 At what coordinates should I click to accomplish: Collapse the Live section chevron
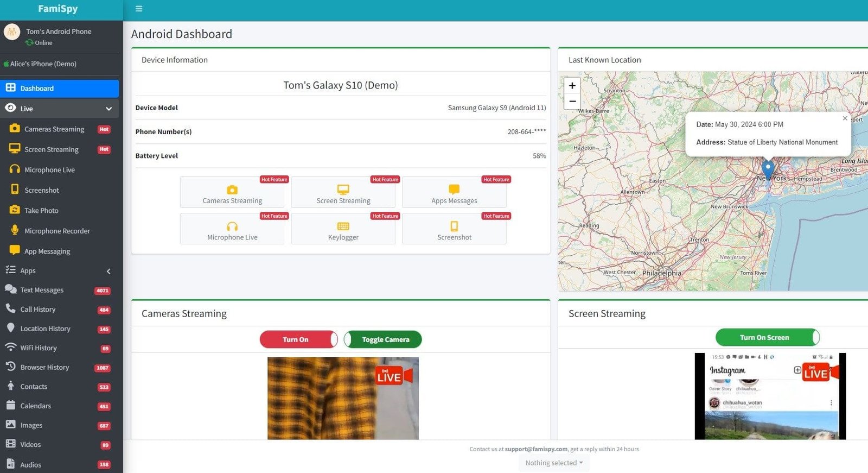[108, 109]
